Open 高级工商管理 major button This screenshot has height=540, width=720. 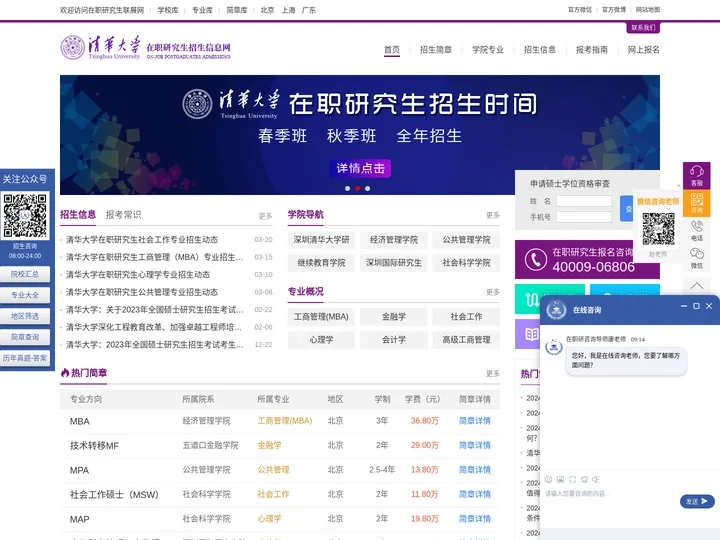tap(466, 340)
